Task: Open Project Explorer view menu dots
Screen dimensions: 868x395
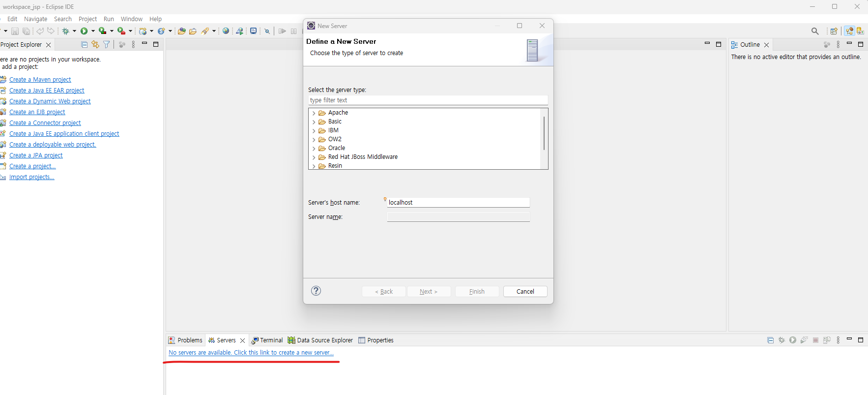Action: click(x=133, y=44)
